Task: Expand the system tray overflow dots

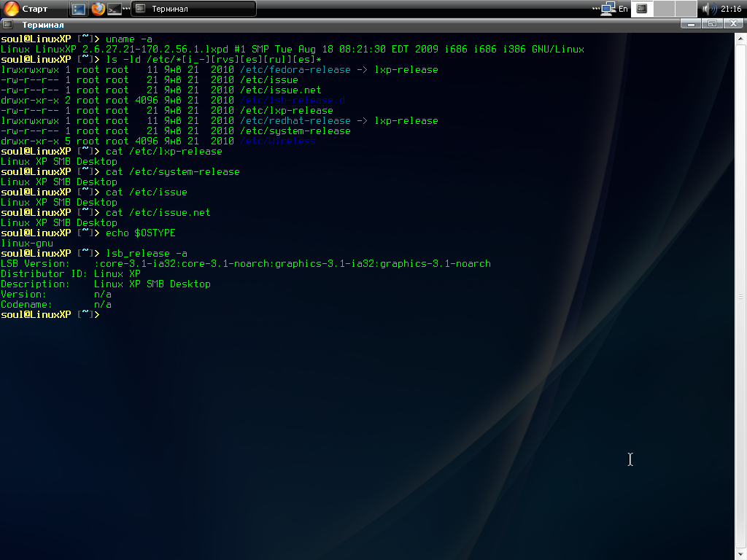Action: point(595,9)
